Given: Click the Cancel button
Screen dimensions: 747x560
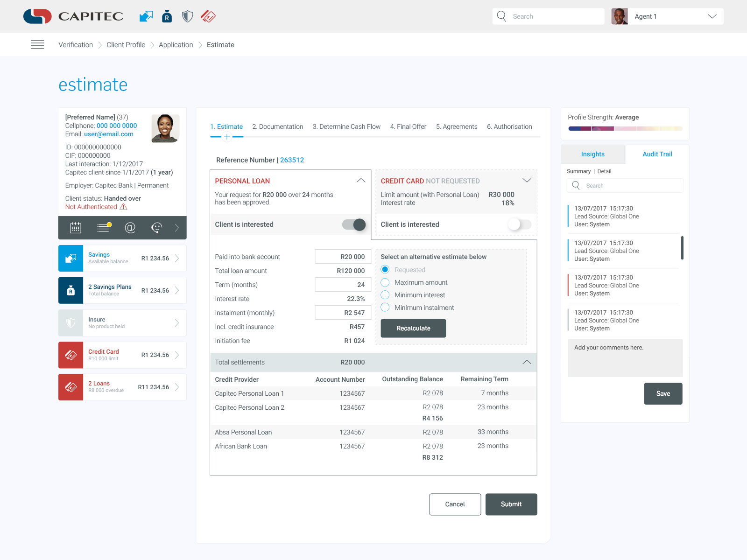Looking at the screenshot, I should (455, 504).
